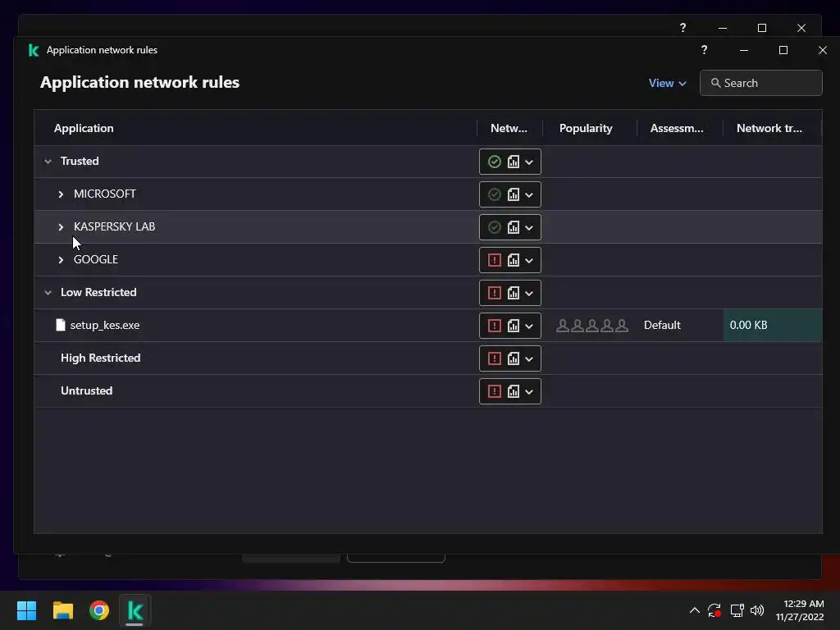Open network rule dropdown arrow for Untrusted
Image resolution: width=840 pixels, height=630 pixels.
(x=529, y=391)
